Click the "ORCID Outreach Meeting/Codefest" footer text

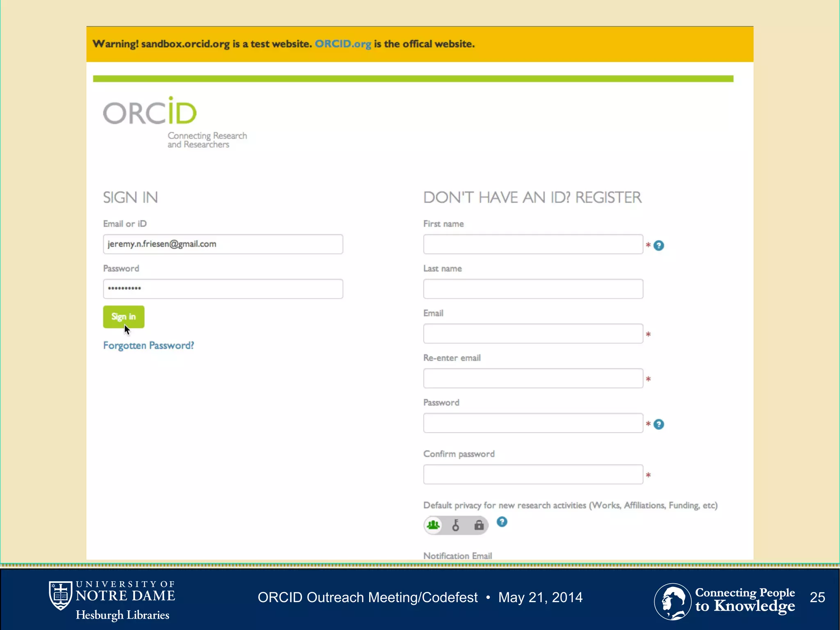(367, 597)
